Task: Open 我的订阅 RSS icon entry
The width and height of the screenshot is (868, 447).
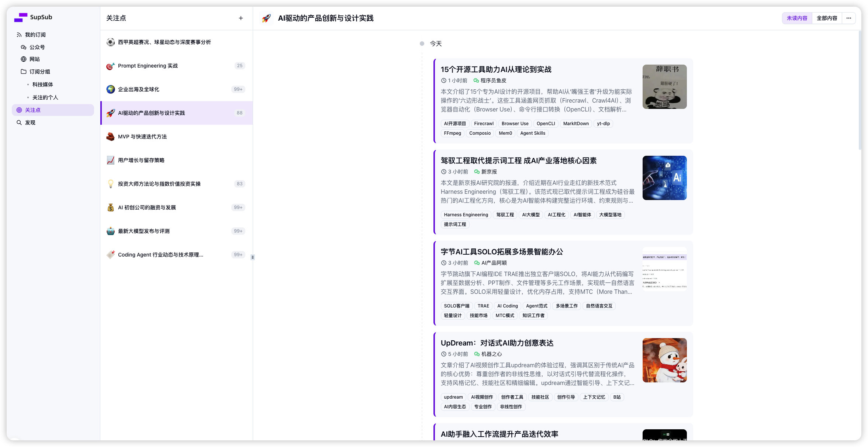Action: [x=19, y=35]
